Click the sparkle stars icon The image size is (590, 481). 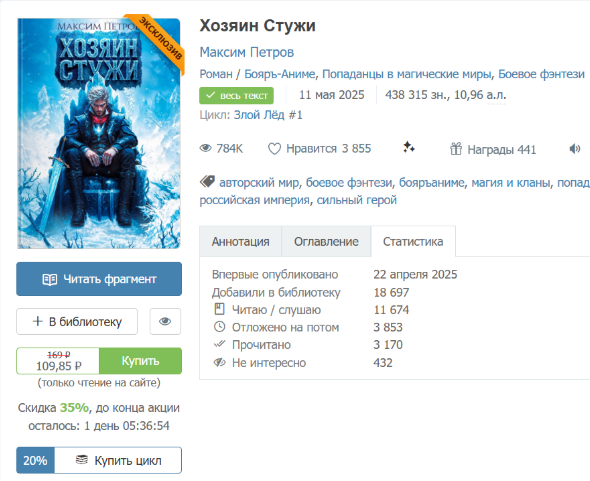click(x=409, y=147)
